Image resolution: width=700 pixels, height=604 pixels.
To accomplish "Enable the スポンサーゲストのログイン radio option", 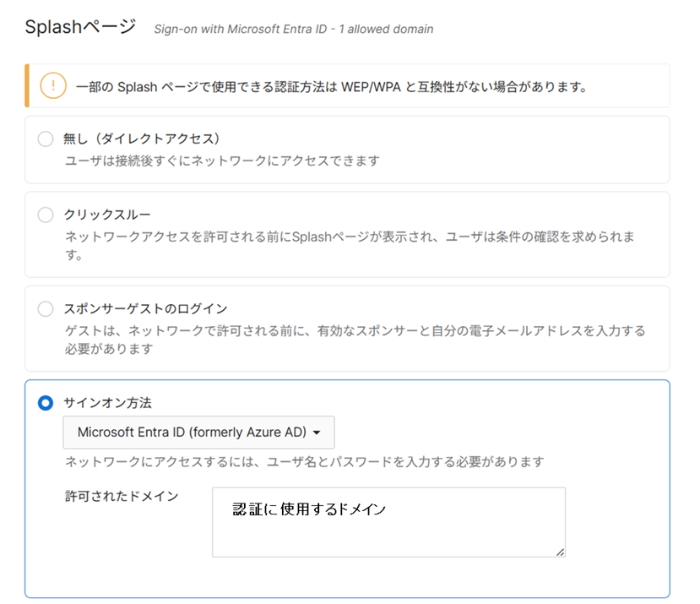I will point(46,308).
